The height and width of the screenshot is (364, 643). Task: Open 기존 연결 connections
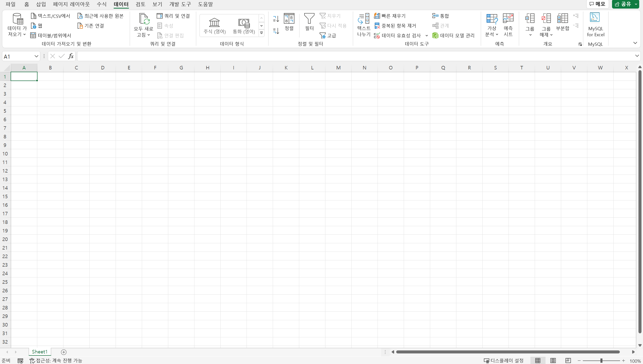[x=91, y=26]
